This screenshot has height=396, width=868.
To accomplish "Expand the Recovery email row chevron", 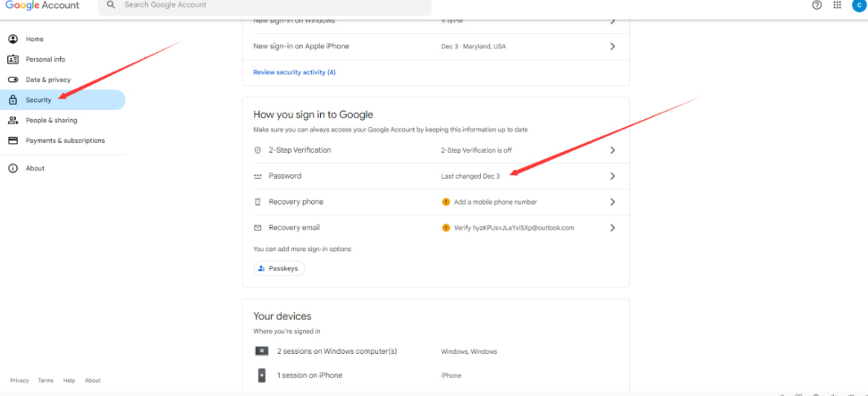I will pos(612,228).
